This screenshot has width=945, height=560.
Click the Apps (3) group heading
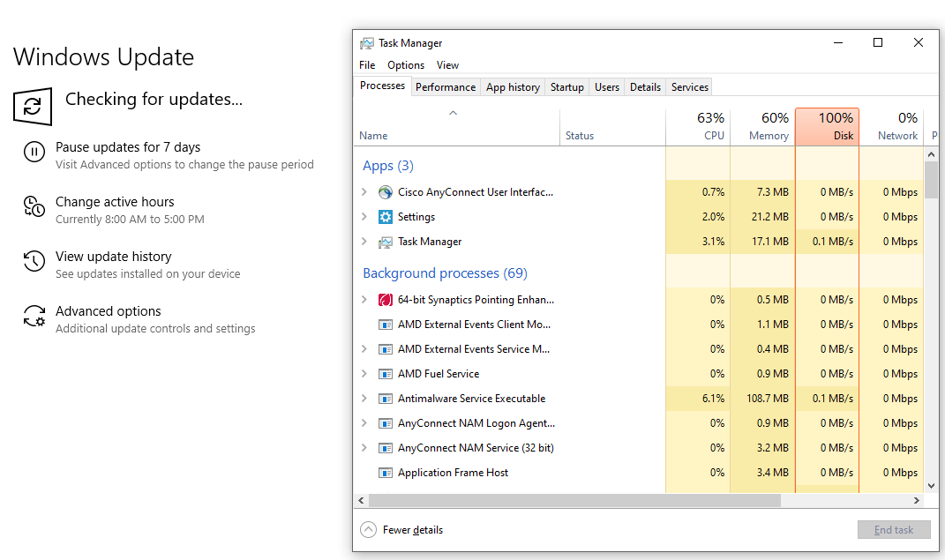(388, 166)
